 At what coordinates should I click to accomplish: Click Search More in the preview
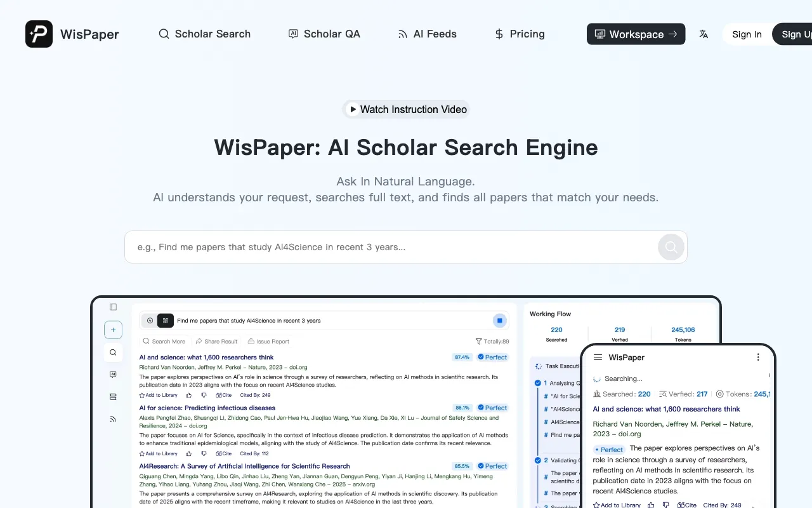165,341
